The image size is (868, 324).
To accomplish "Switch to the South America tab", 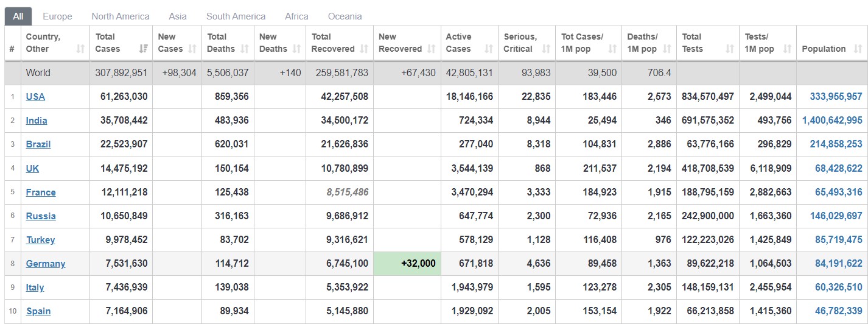I will (236, 16).
